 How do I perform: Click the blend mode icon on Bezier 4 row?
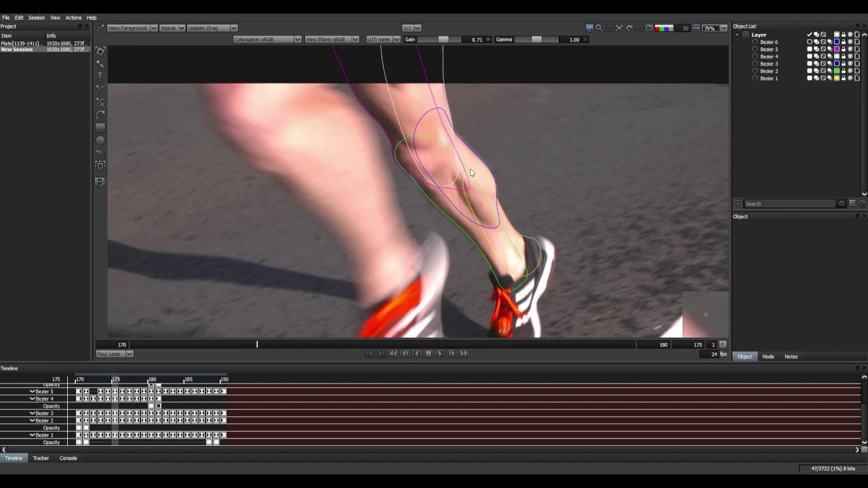tap(816, 56)
